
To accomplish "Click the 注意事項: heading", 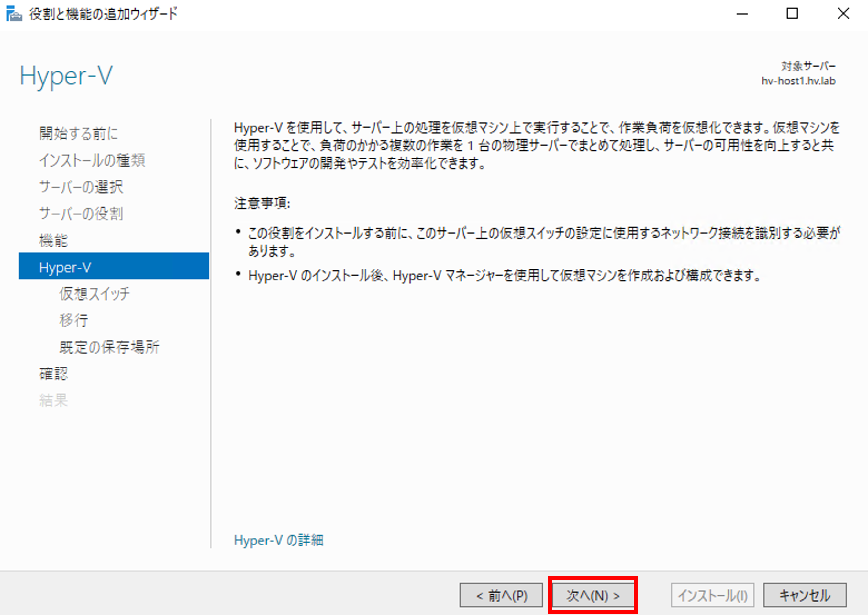I will pyautogui.click(x=262, y=203).
